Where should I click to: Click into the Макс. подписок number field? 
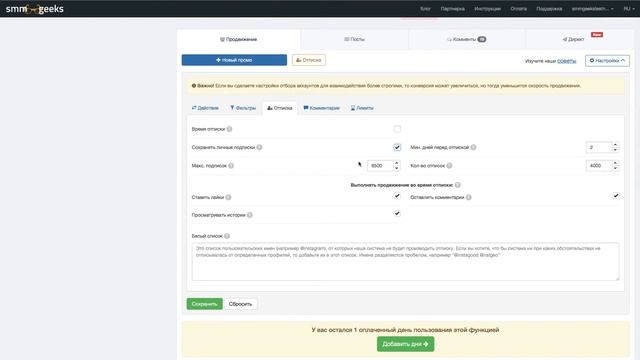coord(380,166)
